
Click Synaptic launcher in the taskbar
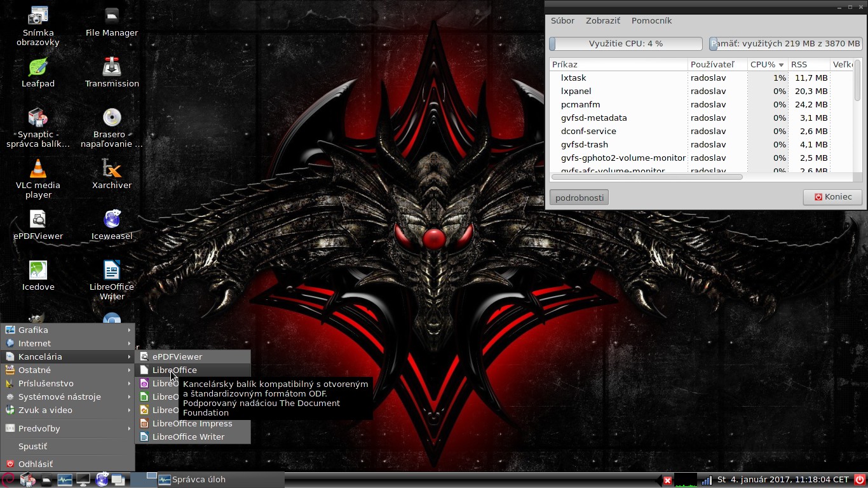click(x=27, y=480)
